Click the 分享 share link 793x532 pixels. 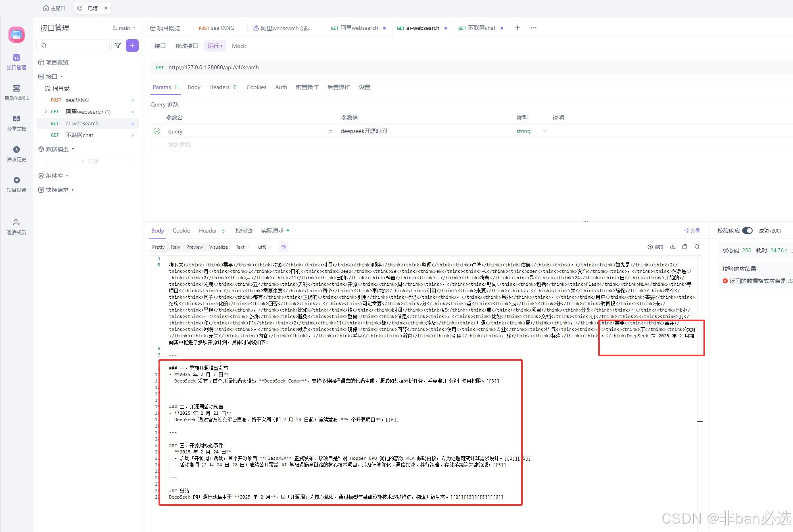(692, 231)
